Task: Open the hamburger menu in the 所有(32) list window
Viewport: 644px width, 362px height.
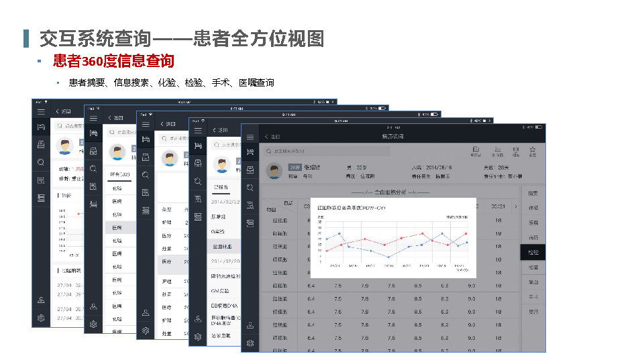Action: [x=93, y=118]
